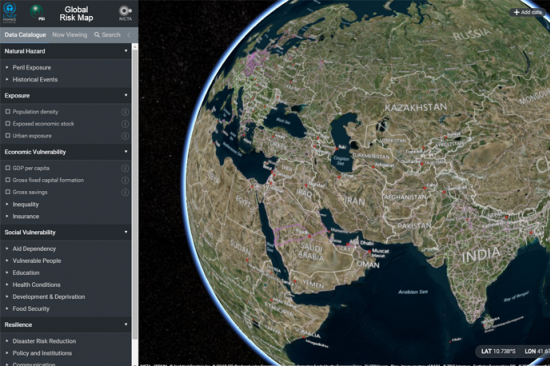Click the NICTA logo icon
This screenshot has height=366, width=550.
pyautogui.click(x=125, y=13)
